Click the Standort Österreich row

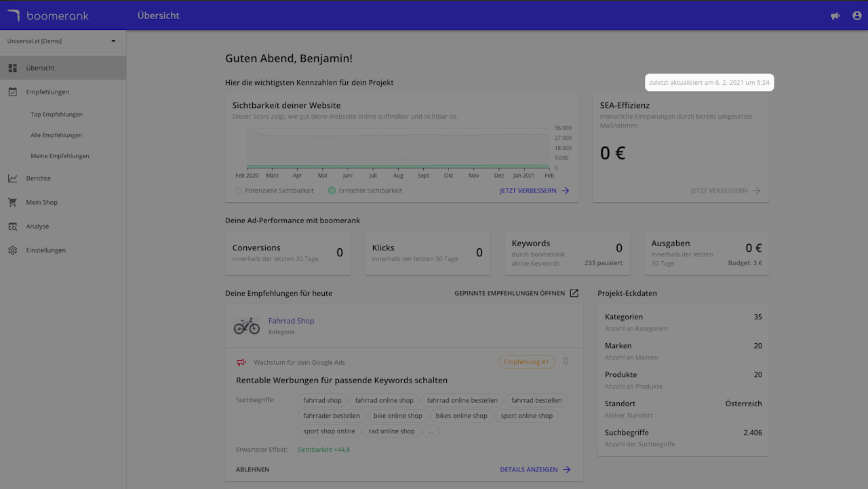point(684,408)
